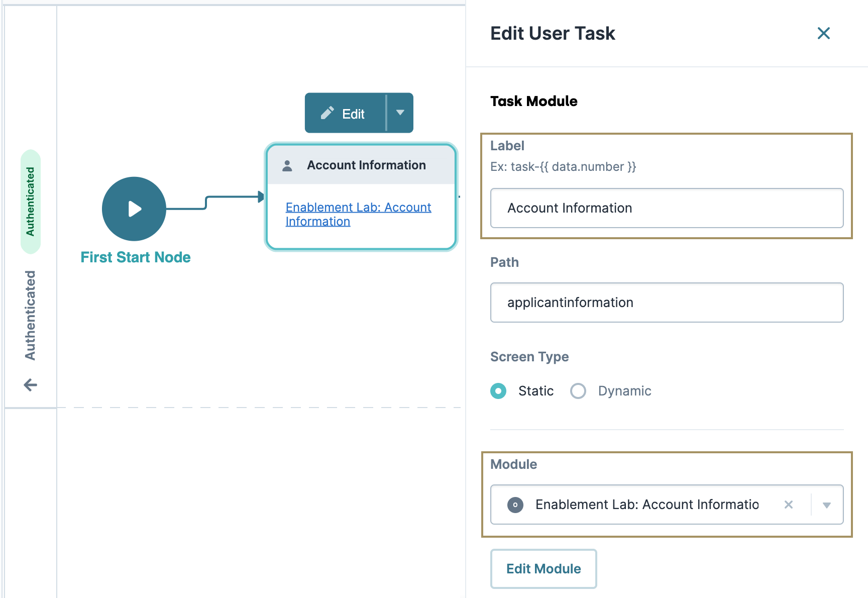Viewport: 868px width, 598px height.
Task: Click the play icon on First Start Node
Action: [134, 209]
